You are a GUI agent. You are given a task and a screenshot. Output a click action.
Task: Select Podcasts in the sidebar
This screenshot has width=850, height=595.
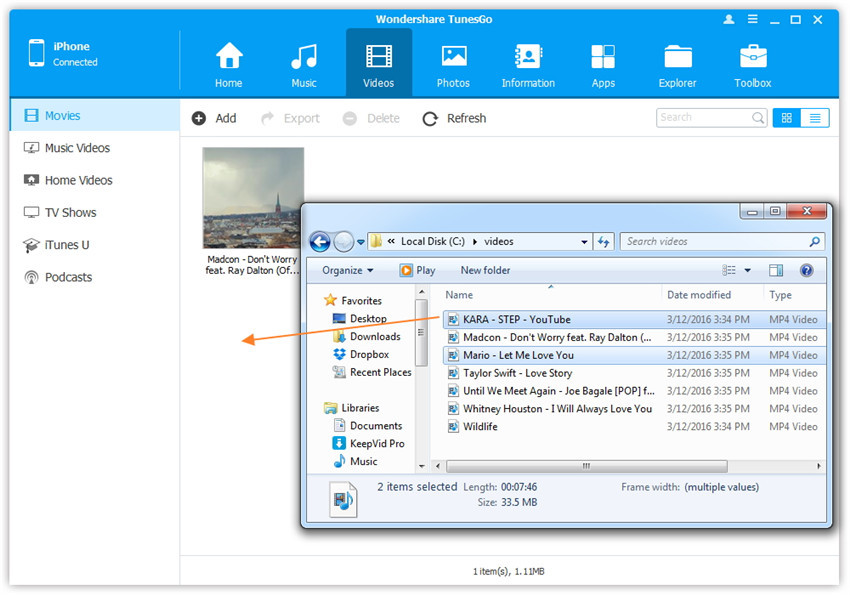68,277
